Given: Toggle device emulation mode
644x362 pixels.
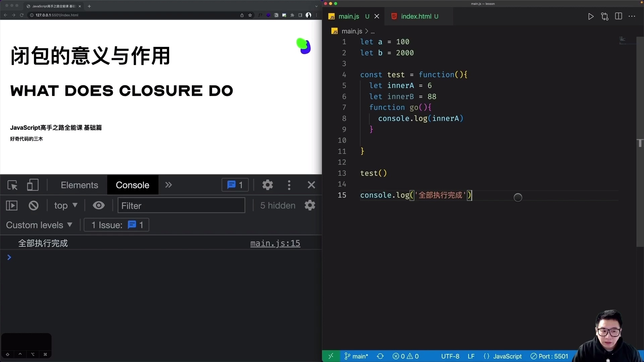Looking at the screenshot, I should pyautogui.click(x=33, y=185).
